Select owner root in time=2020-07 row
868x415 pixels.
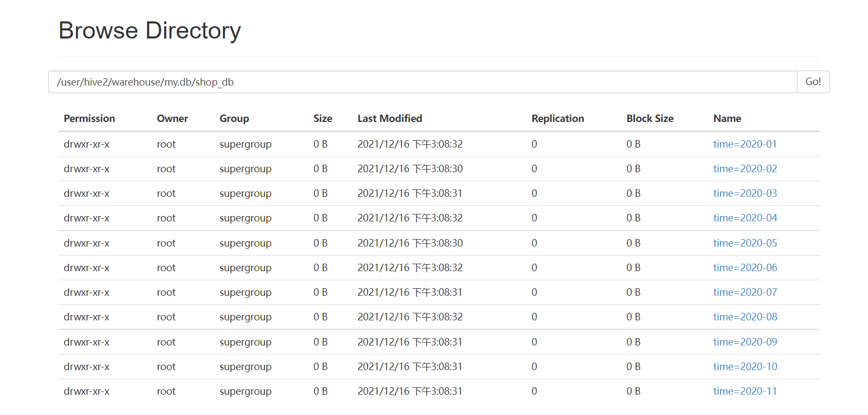tap(166, 292)
